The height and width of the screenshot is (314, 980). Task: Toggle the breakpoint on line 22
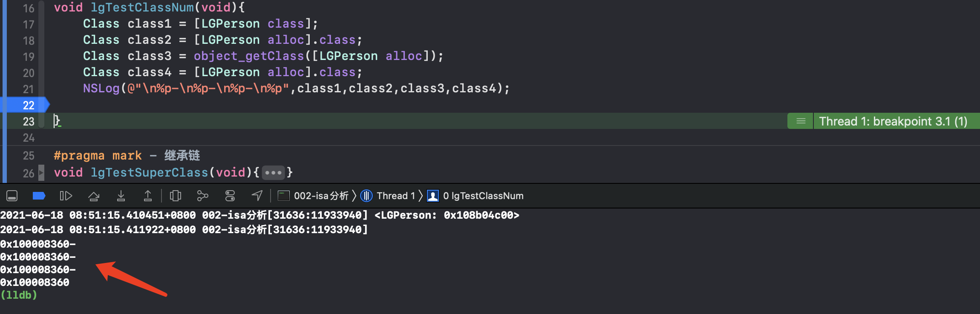click(28, 105)
